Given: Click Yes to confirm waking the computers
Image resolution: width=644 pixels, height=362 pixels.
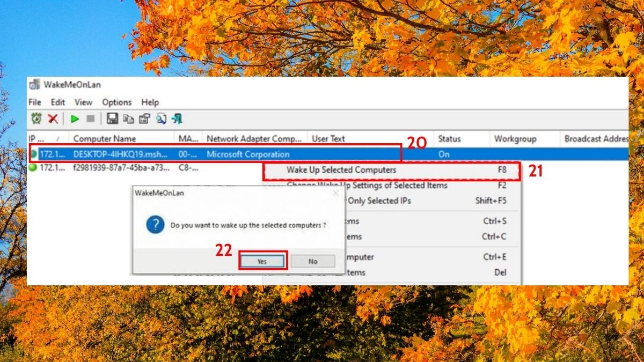Looking at the screenshot, I should 261,261.
